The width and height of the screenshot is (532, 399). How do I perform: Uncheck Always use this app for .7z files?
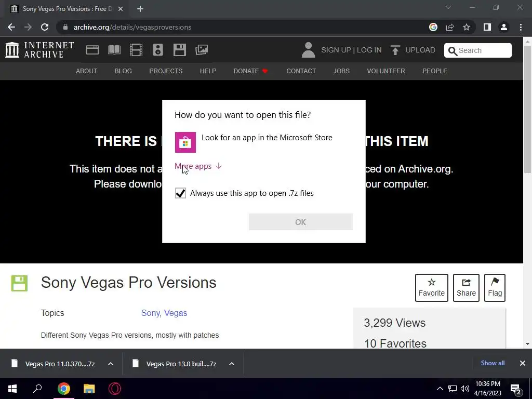[180, 193]
